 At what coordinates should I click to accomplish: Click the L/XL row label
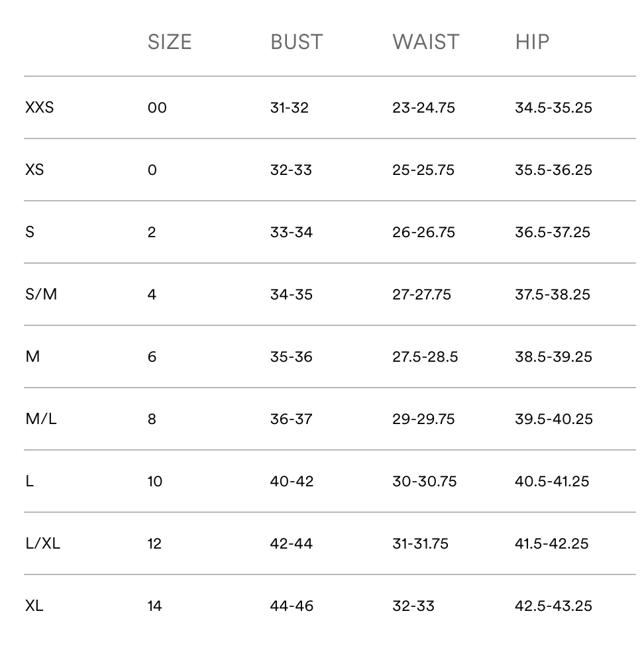click(42, 543)
